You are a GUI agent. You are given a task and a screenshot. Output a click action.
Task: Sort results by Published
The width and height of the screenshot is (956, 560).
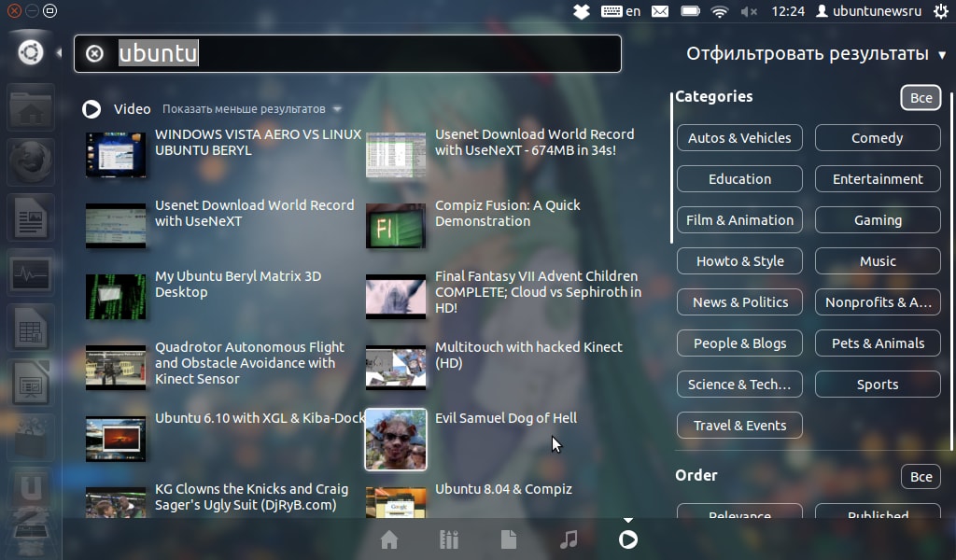[878, 511]
